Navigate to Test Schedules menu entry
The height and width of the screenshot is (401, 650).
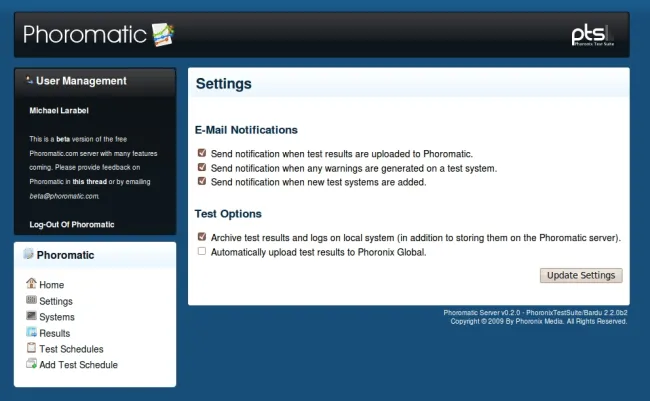71,349
